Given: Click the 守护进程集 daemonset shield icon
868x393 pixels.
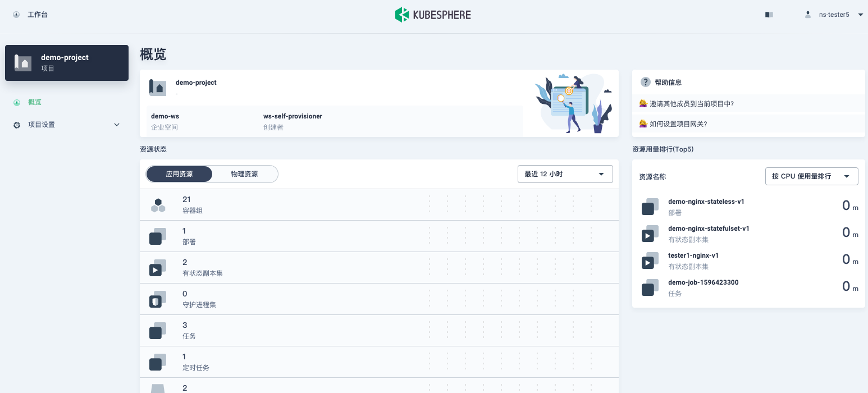Looking at the screenshot, I should 158,299.
